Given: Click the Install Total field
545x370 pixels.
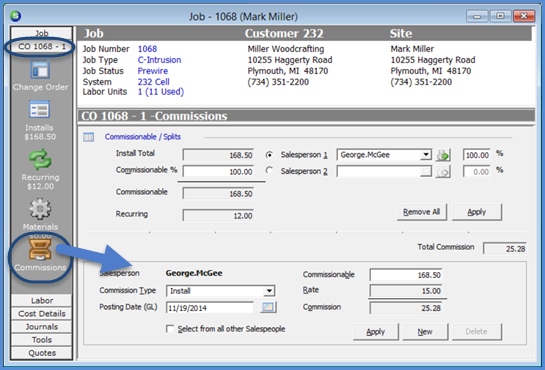Looking at the screenshot, I should coord(218,155).
